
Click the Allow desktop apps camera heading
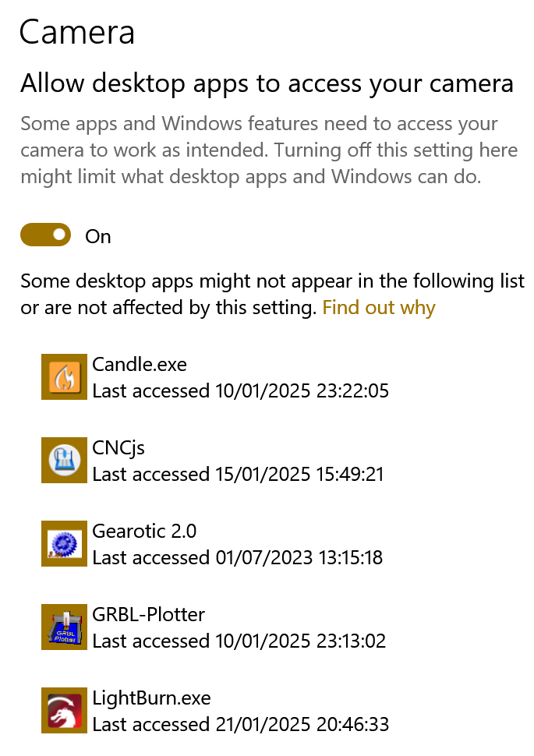tap(267, 83)
